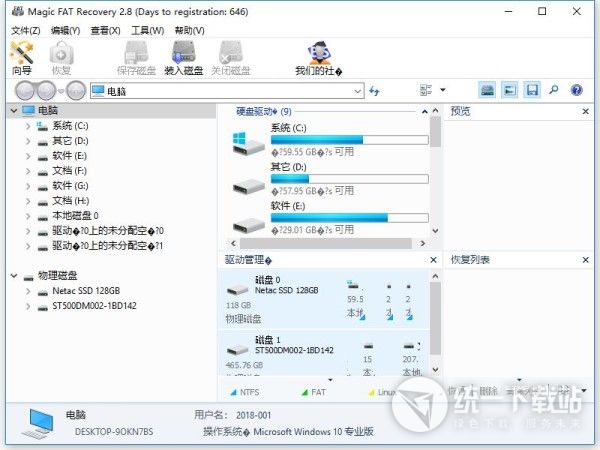Image resolution: width=600 pixels, height=450 pixels.
Task: Go forward with the second navigation arrow
Action: click(46, 91)
